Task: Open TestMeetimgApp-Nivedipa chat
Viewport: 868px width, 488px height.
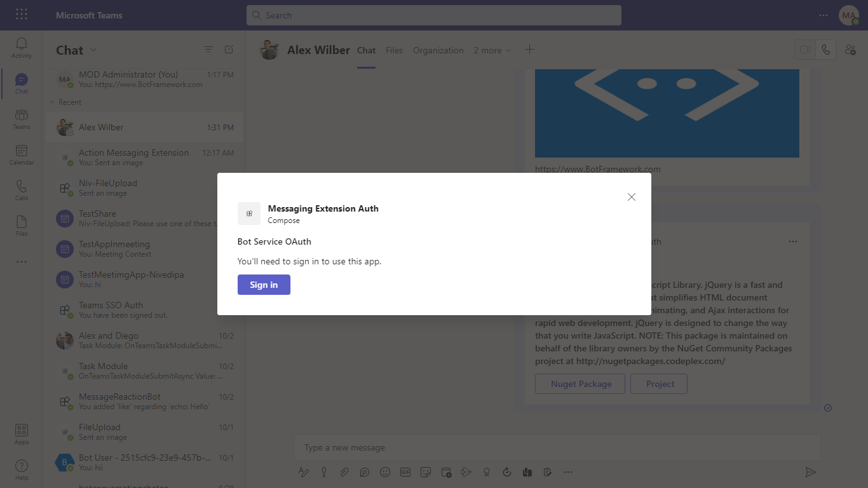Action: click(144, 280)
